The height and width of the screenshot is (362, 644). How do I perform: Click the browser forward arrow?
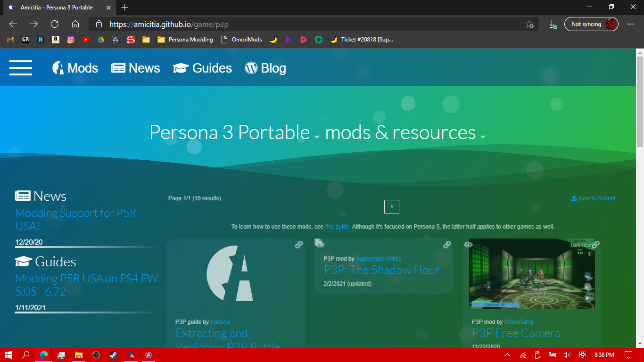34,24
